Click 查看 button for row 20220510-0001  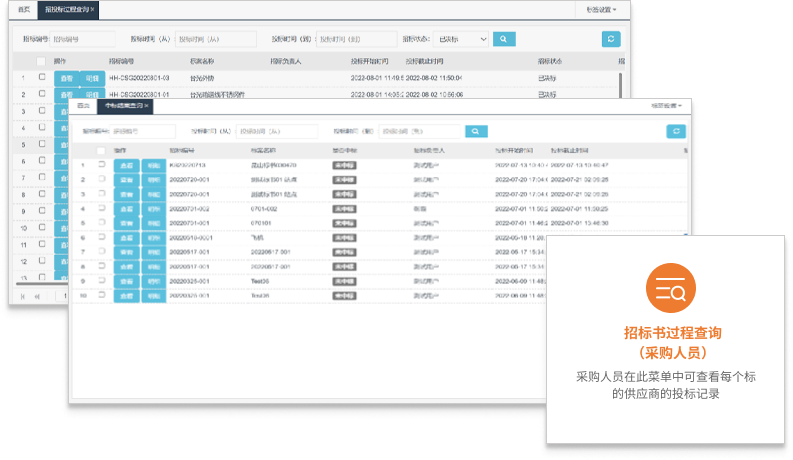(127, 238)
